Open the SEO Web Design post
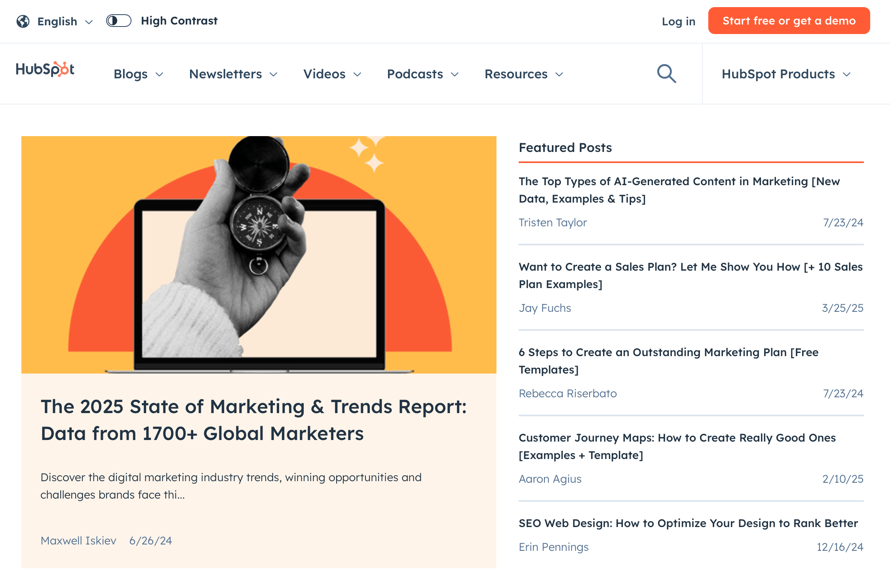 [688, 523]
